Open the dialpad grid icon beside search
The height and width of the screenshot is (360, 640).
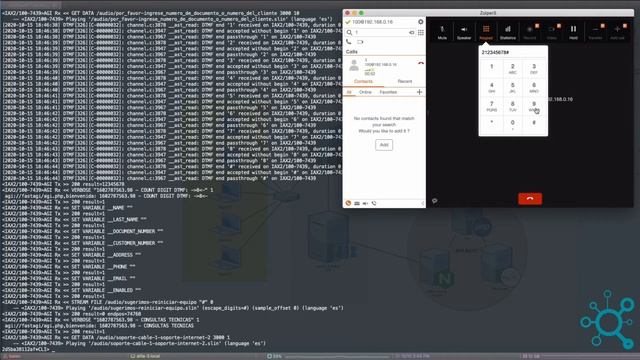[421, 32]
